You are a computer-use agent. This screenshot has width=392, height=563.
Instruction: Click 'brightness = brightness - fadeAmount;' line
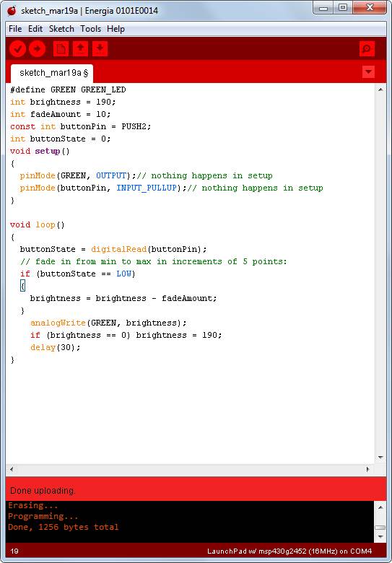tap(123, 298)
